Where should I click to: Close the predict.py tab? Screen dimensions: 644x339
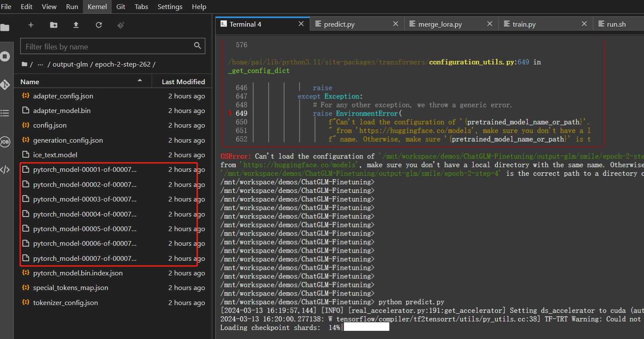pyautogui.click(x=396, y=24)
